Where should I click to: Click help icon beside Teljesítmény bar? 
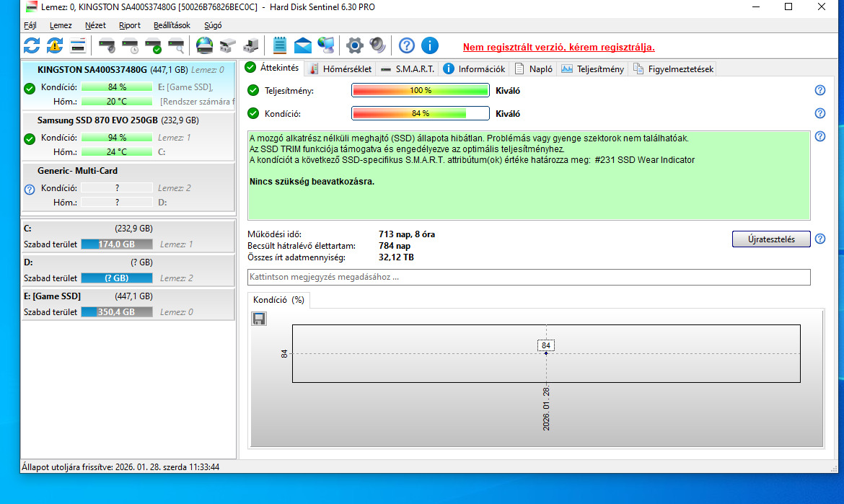(819, 90)
